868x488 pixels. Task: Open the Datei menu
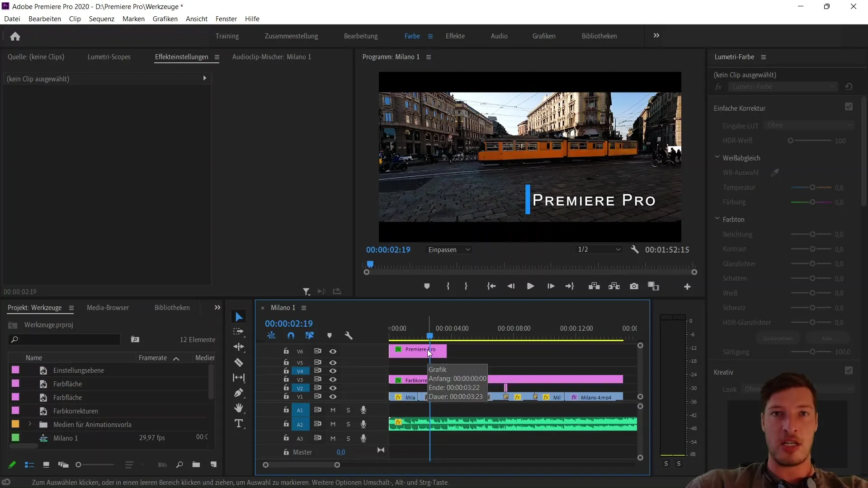coord(12,19)
